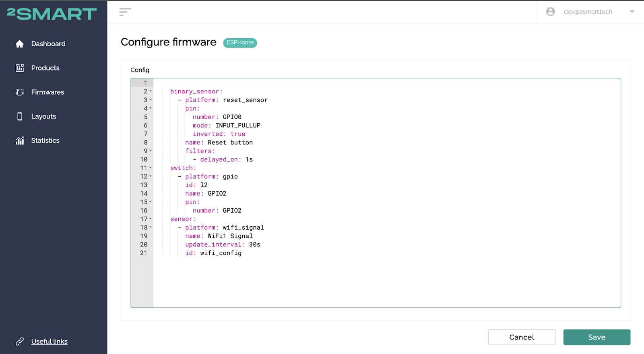Screen dimensions: 644x354
Task: Collapse the binary_sensor block on line 2
Action: [151, 91]
